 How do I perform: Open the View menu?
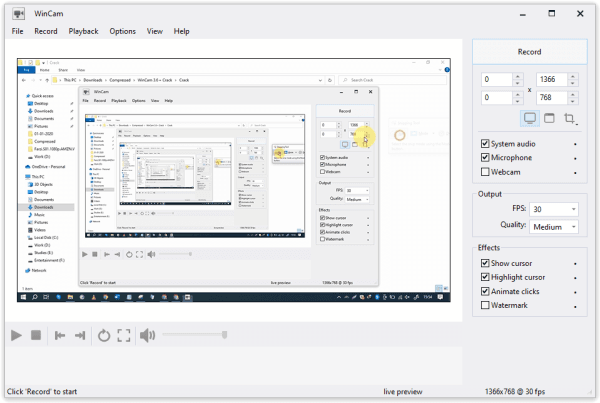(x=155, y=31)
